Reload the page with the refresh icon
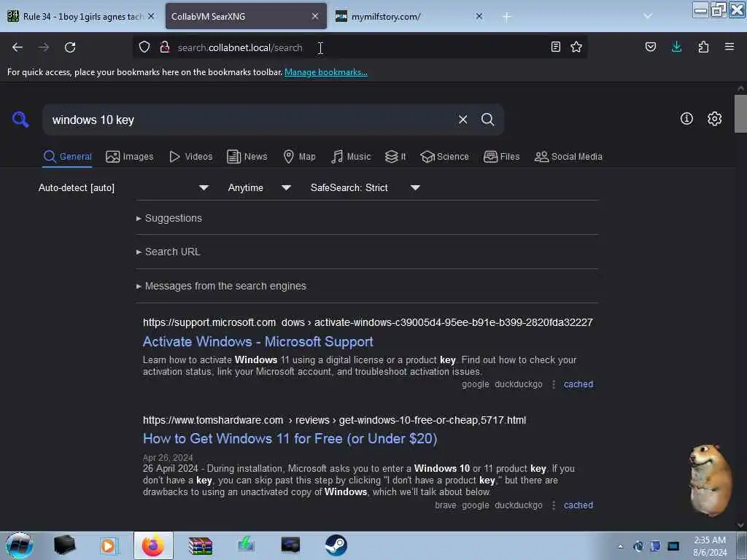Image resolution: width=747 pixels, height=560 pixels. tap(70, 47)
